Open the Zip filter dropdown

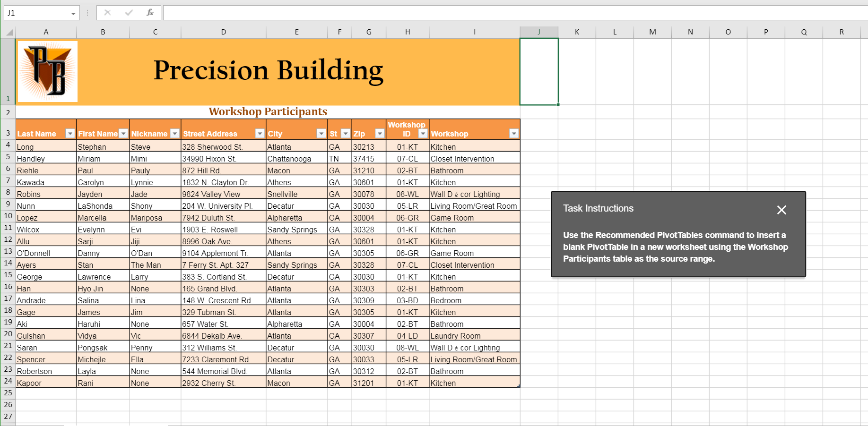380,134
